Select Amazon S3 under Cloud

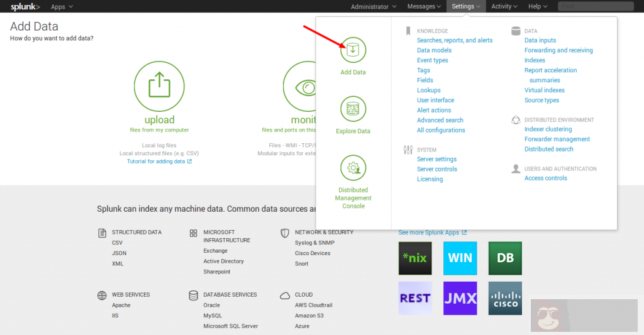(309, 316)
